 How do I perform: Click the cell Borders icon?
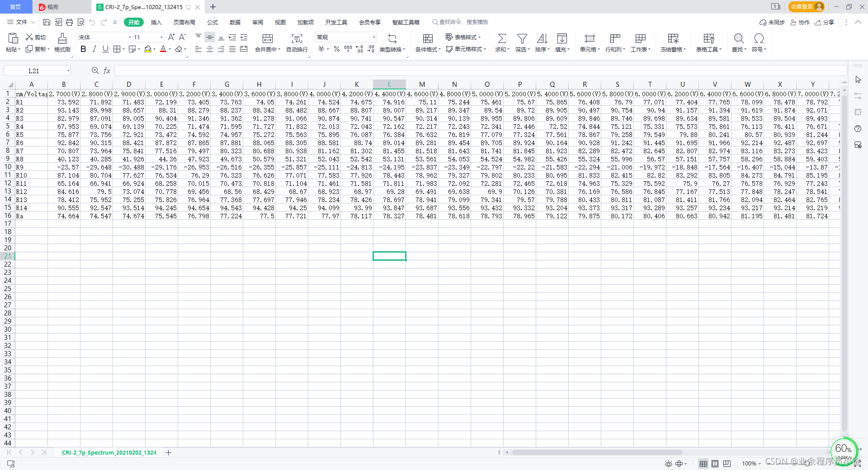pyautogui.click(x=117, y=49)
